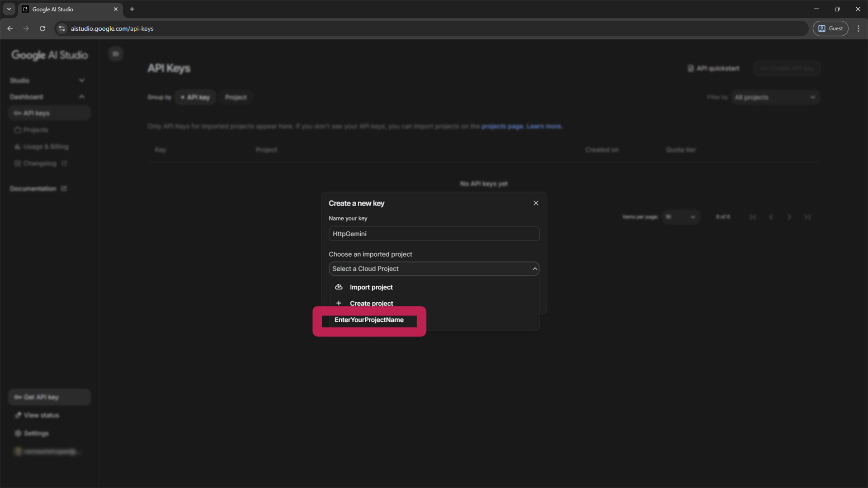Click the external link icon beside Documentation
The height and width of the screenshot is (488, 868).
[x=64, y=188]
